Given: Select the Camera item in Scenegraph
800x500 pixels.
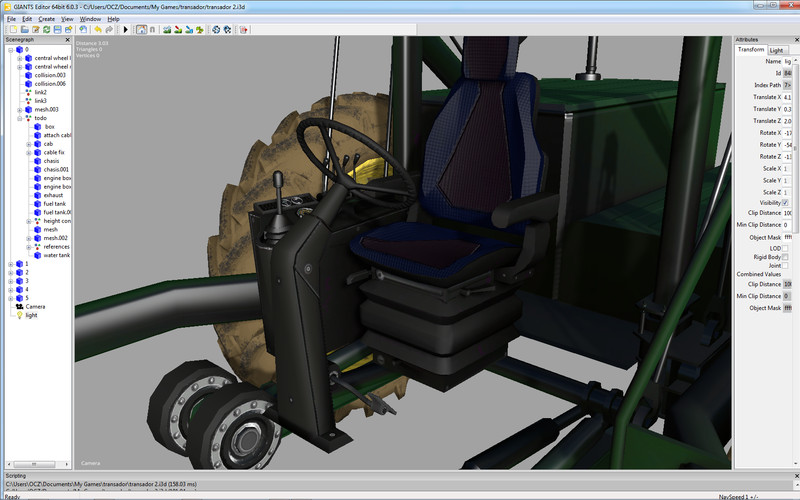Looking at the screenshot, I should (35, 306).
